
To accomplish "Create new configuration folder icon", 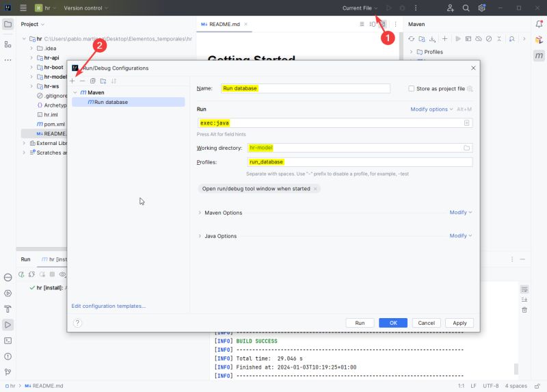I will 103,81.
